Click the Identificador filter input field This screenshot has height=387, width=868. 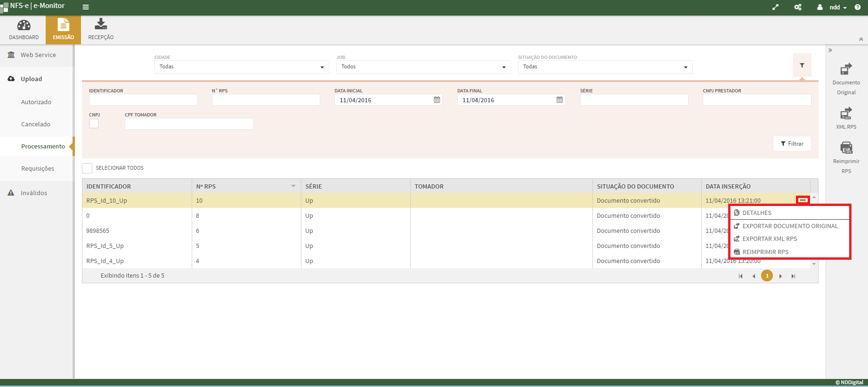click(143, 100)
